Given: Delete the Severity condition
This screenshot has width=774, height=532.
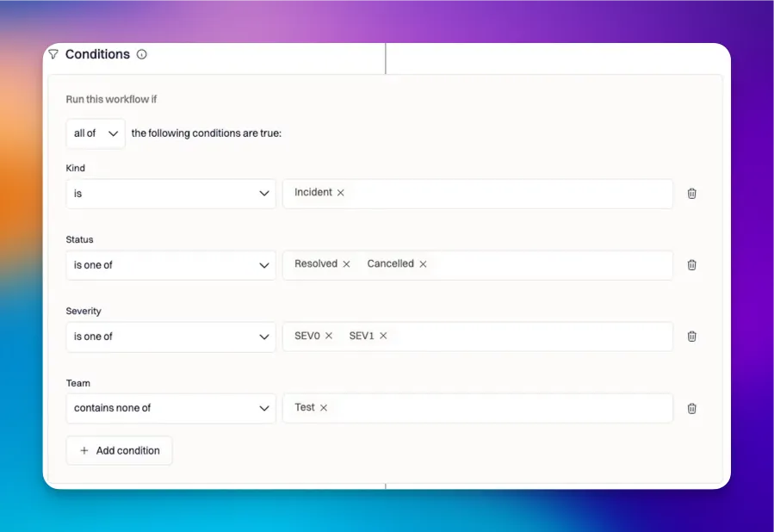Looking at the screenshot, I should 691,337.
